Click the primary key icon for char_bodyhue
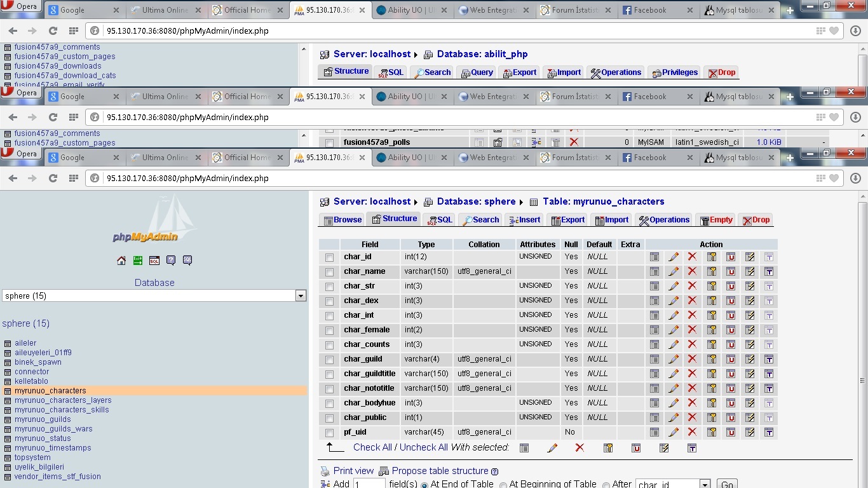 (x=712, y=403)
